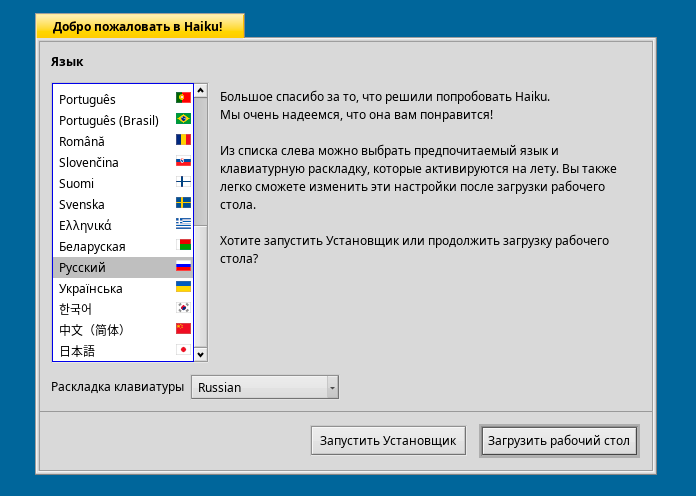Click the Slovak flag icon

(x=183, y=161)
